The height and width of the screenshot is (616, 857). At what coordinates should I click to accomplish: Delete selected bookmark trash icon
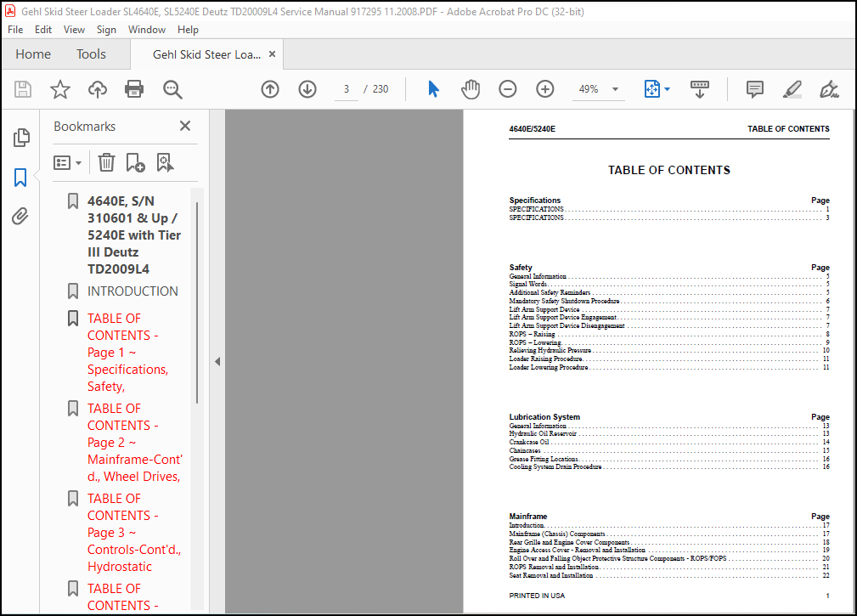tap(106, 162)
